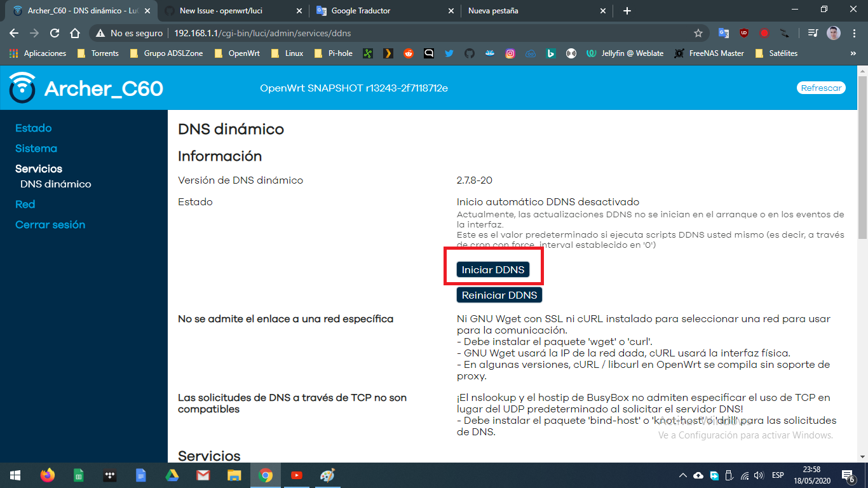Viewport: 868px width, 488px height.
Task: Open the Twitter bookmark icon
Action: point(449,53)
